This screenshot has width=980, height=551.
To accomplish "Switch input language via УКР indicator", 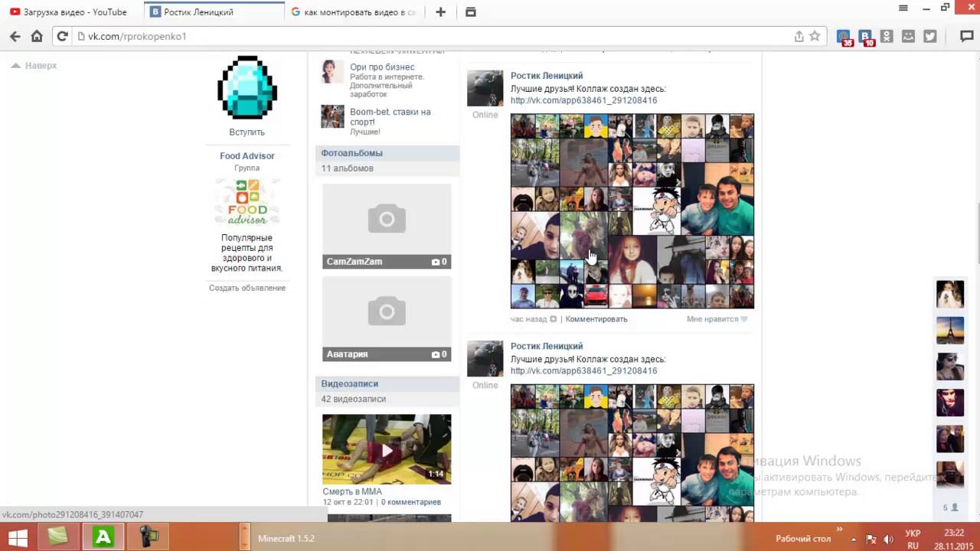I will pos(913,533).
